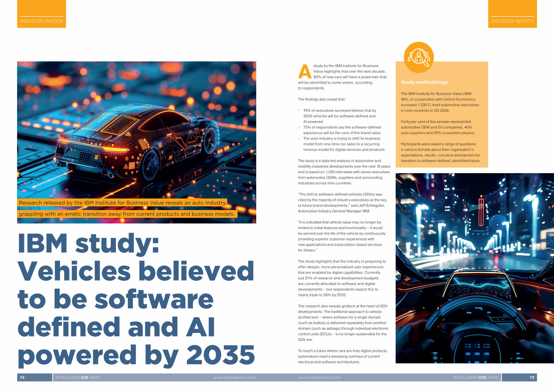The height and width of the screenshot is (392, 554).
Task: Click caption line 'Research released by the IBM Institute'
Action: (x=123, y=202)
